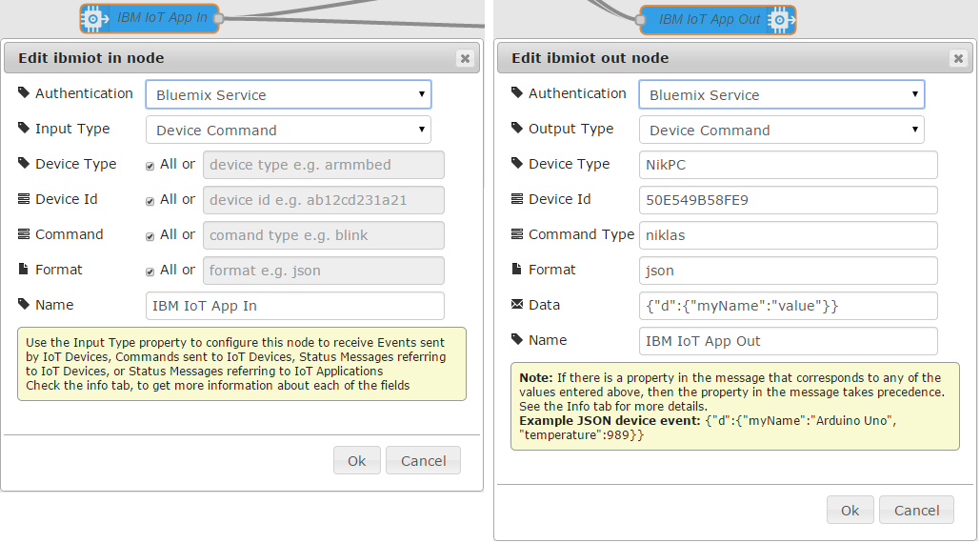Click the format e.g. json field

pos(324,271)
